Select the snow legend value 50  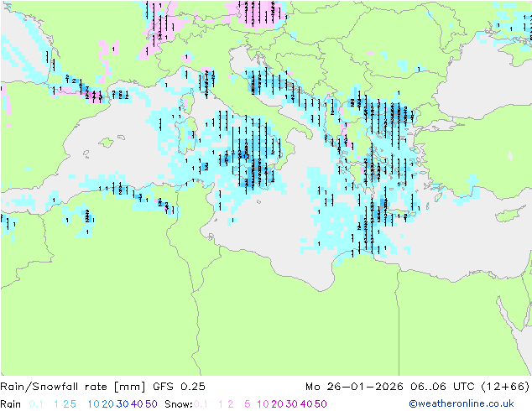[321, 404]
